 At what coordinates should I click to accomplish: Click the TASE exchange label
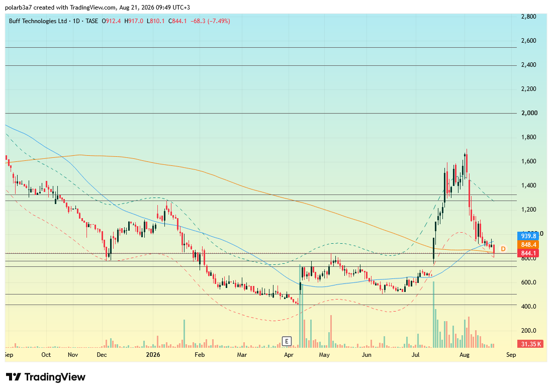pyautogui.click(x=92, y=21)
